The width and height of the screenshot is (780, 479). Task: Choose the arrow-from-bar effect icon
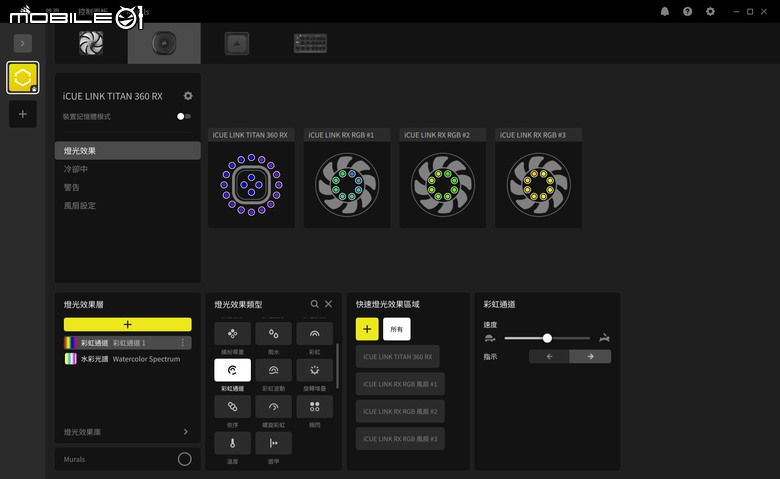coord(273,443)
